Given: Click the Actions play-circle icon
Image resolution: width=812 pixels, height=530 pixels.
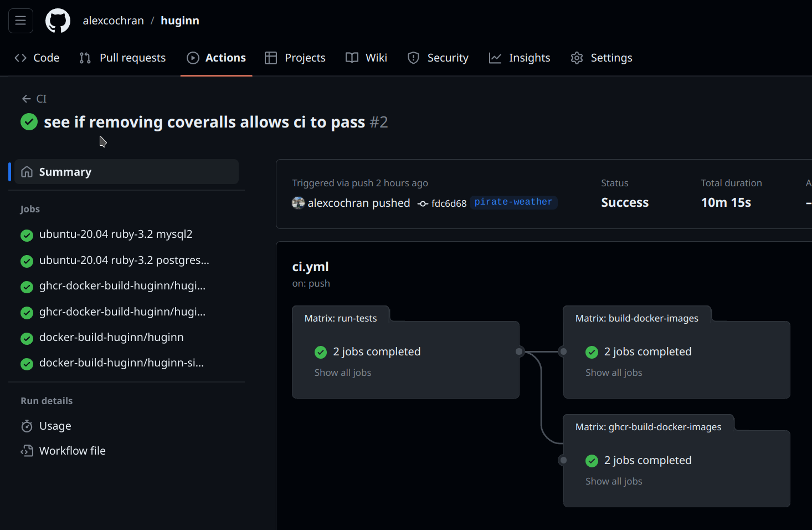Looking at the screenshot, I should pos(193,58).
